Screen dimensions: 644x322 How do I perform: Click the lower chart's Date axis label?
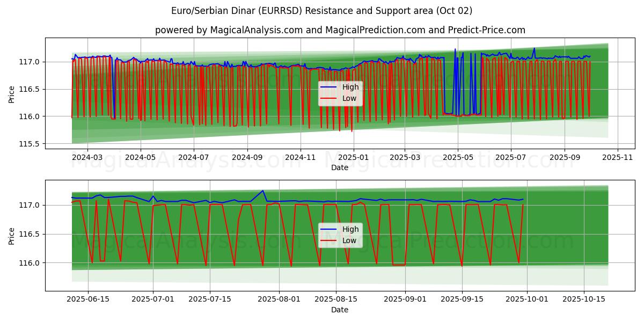[340, 310]
